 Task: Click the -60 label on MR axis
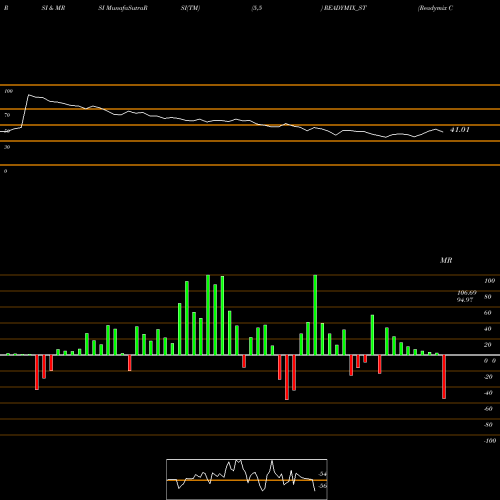point(488,409)
